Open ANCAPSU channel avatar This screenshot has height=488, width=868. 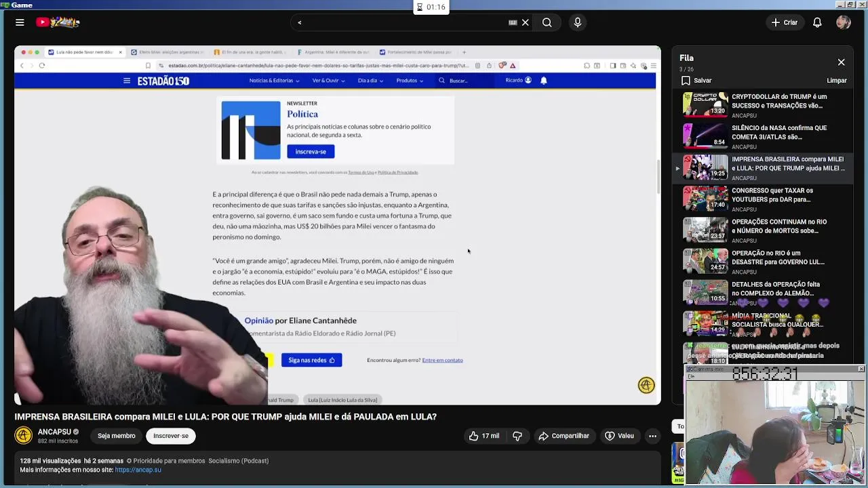coord(24,436)
